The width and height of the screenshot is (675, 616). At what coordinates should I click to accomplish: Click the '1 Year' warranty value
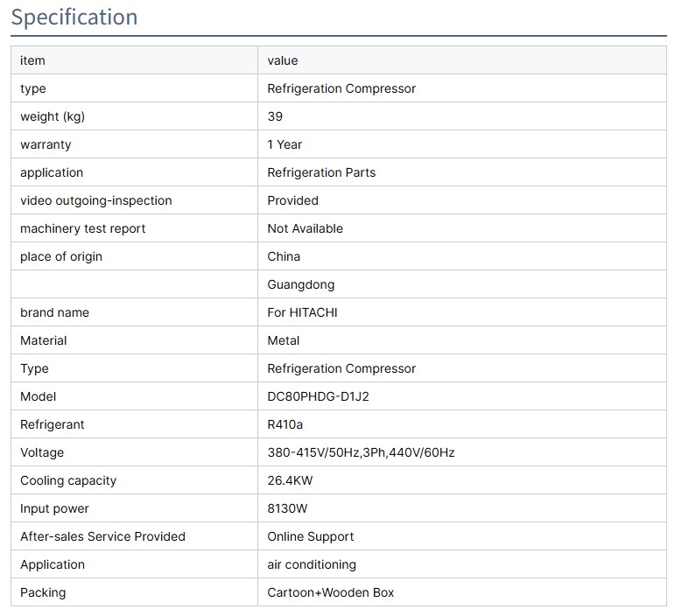pos(285,144)
